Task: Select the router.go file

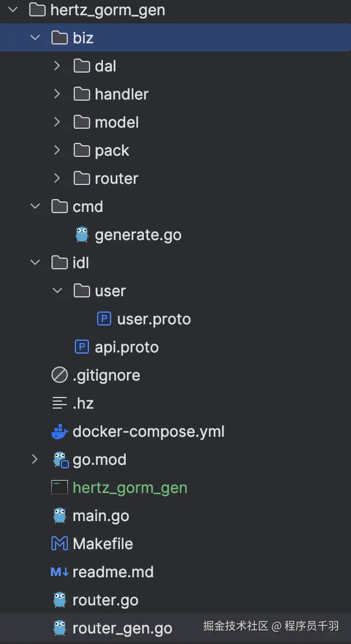Action: tap(105, 600)
